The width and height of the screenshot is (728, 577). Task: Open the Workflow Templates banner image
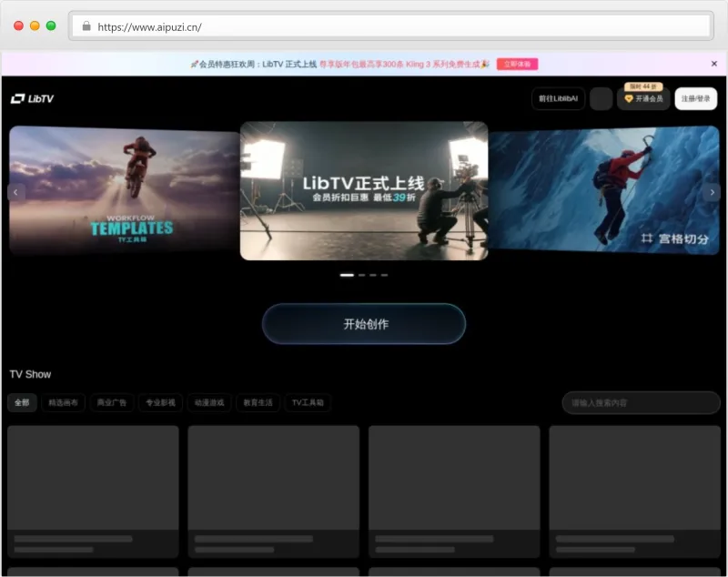(124, 189)
